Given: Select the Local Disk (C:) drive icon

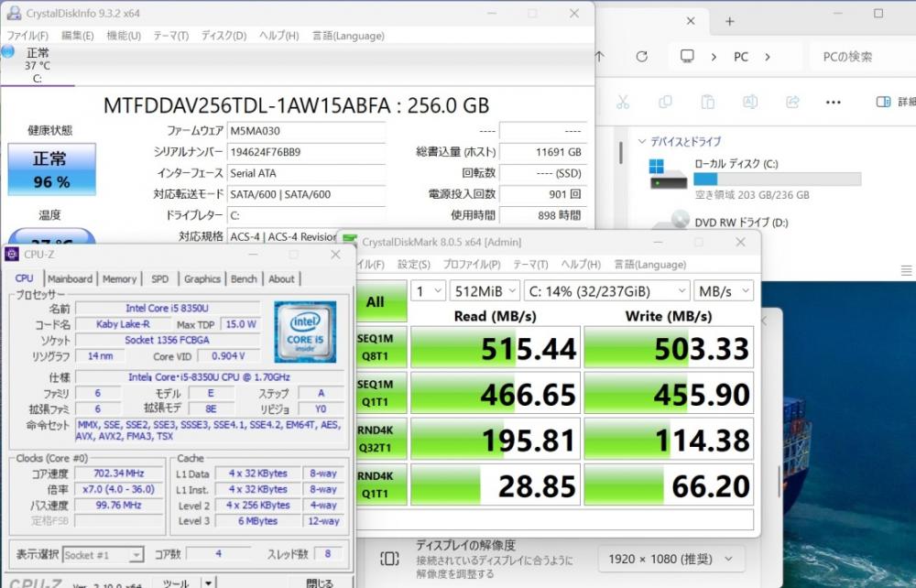Looking at the screenshot, I should point(668,174).
